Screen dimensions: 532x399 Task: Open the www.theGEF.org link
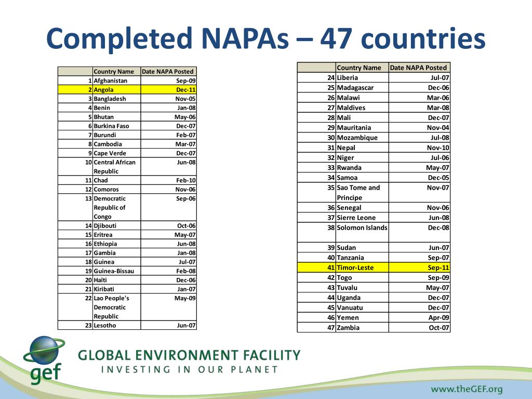coord(467,389)
